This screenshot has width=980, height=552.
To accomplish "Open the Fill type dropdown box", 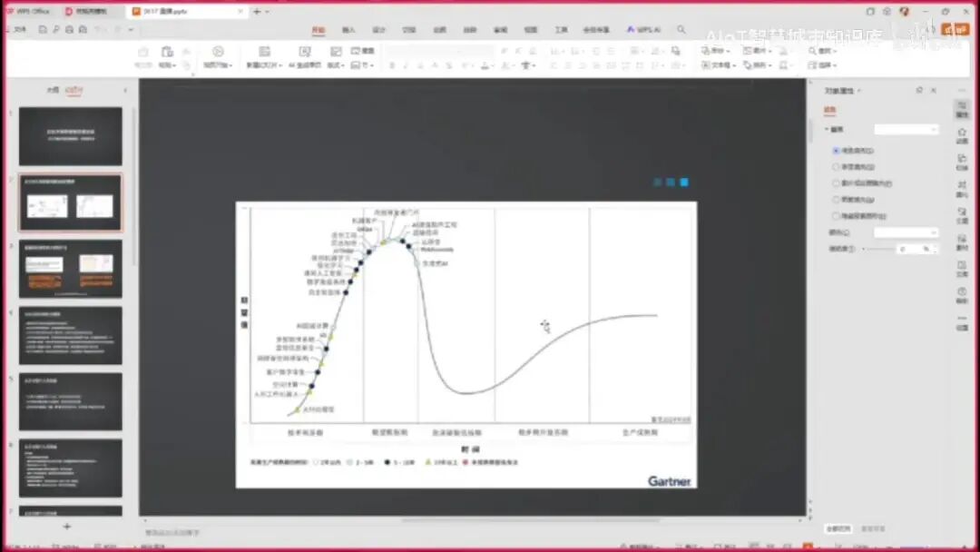I will coord(906,130).
